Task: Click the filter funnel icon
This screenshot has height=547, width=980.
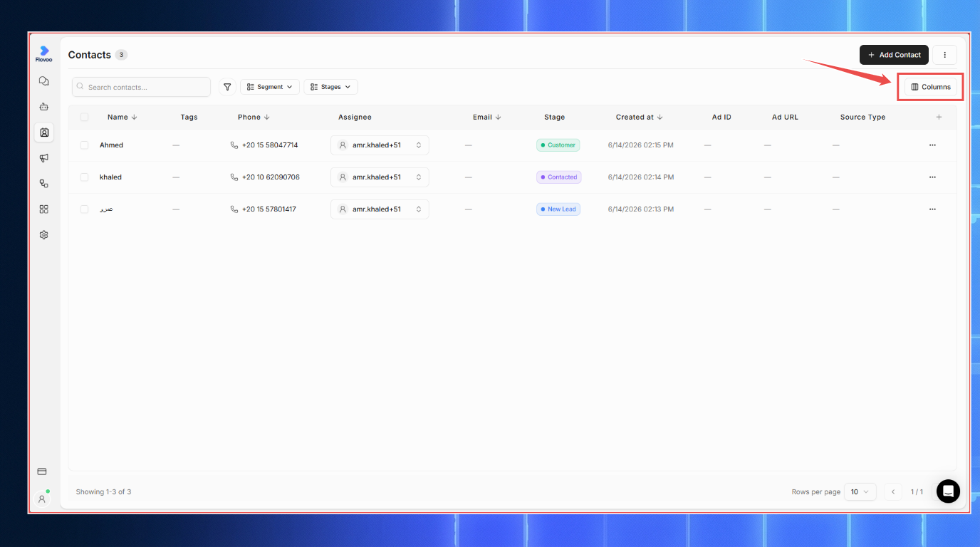Action: [227, 87]
